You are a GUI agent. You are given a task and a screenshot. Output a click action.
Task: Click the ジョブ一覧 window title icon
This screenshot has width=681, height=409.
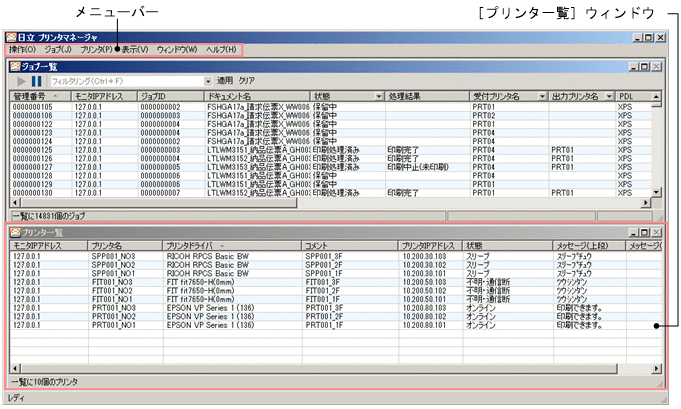pyautogui.click(x=16, y=66)
